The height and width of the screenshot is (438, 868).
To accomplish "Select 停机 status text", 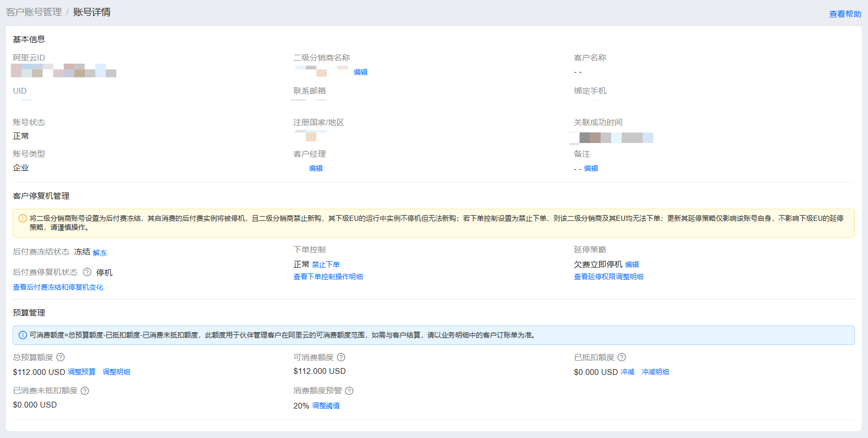I will (x=104, y=273).
